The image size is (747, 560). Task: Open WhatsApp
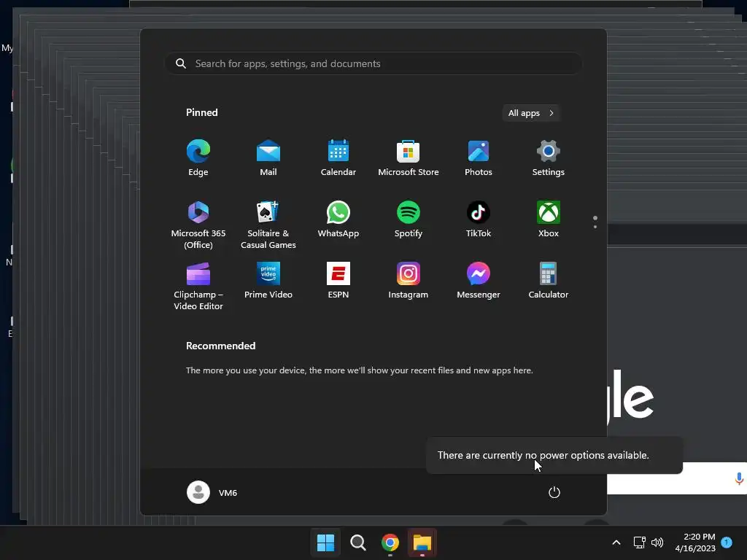point(338,219)
